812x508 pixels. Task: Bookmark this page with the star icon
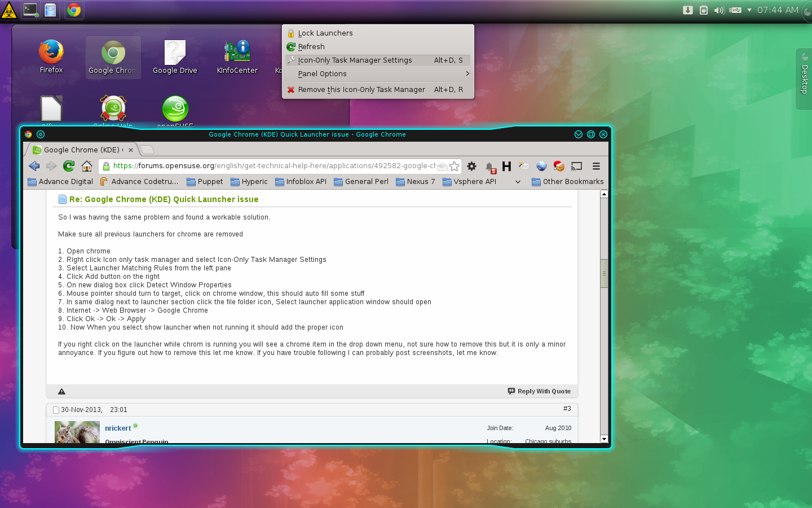click(454, 166)
